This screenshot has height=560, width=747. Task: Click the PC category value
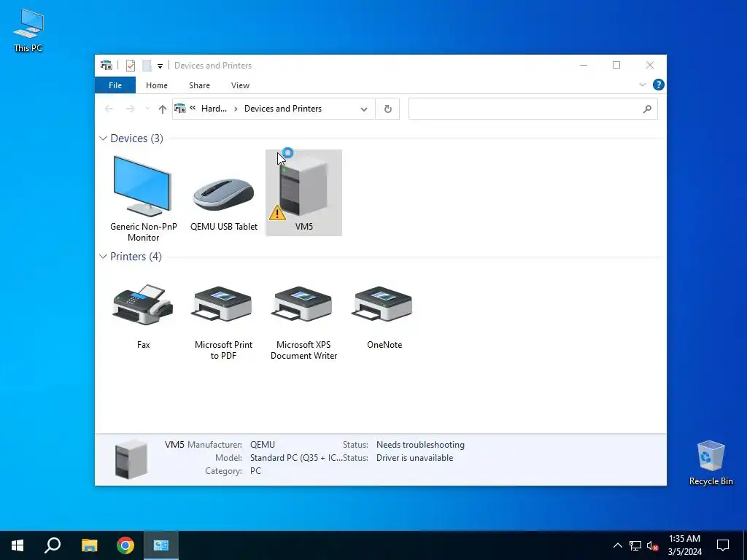pyautogui.click(x=255, y=470)
